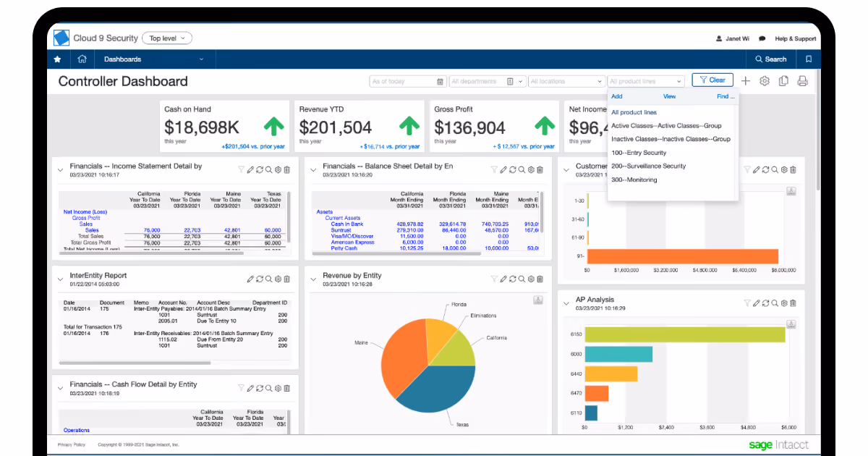This screenshot has height=456, width=868.
Task: Click the plus icon to add component
Action: point(746,81)
